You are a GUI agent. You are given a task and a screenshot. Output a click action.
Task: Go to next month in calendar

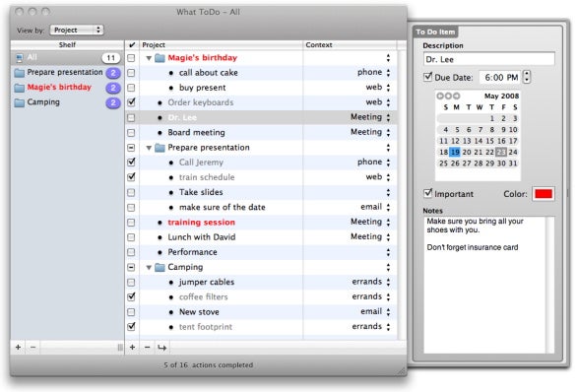[x=456, y=96]
